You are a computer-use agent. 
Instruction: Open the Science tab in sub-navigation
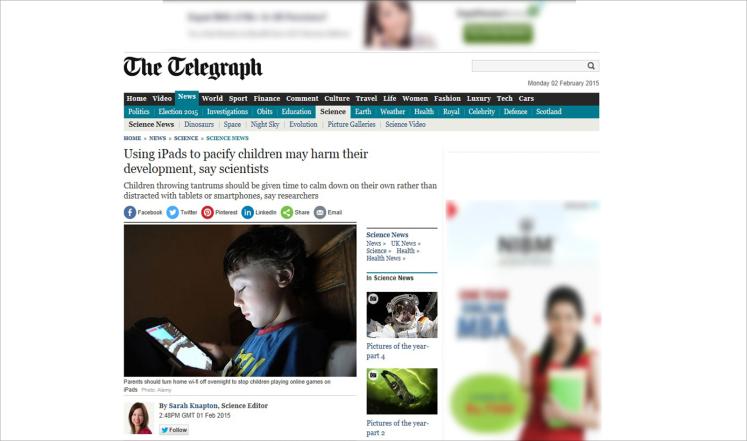point(333,112)
